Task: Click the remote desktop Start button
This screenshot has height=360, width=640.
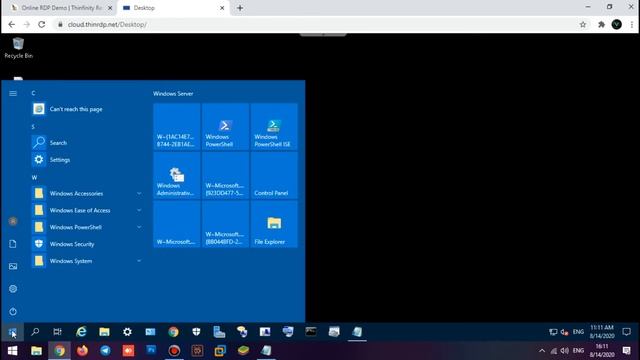Action: (x=12, y=332)
